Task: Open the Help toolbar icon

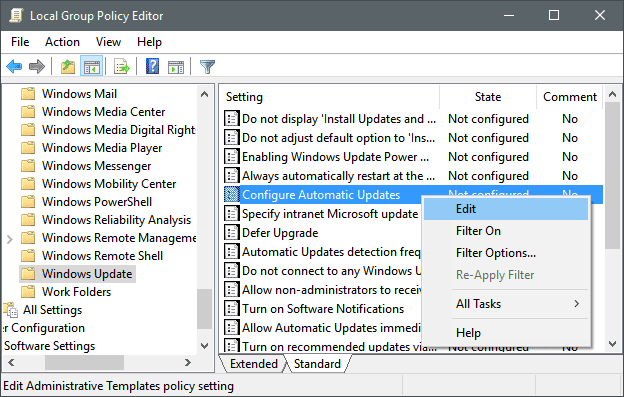Action: pyautogui.click(x=152, y=66)
